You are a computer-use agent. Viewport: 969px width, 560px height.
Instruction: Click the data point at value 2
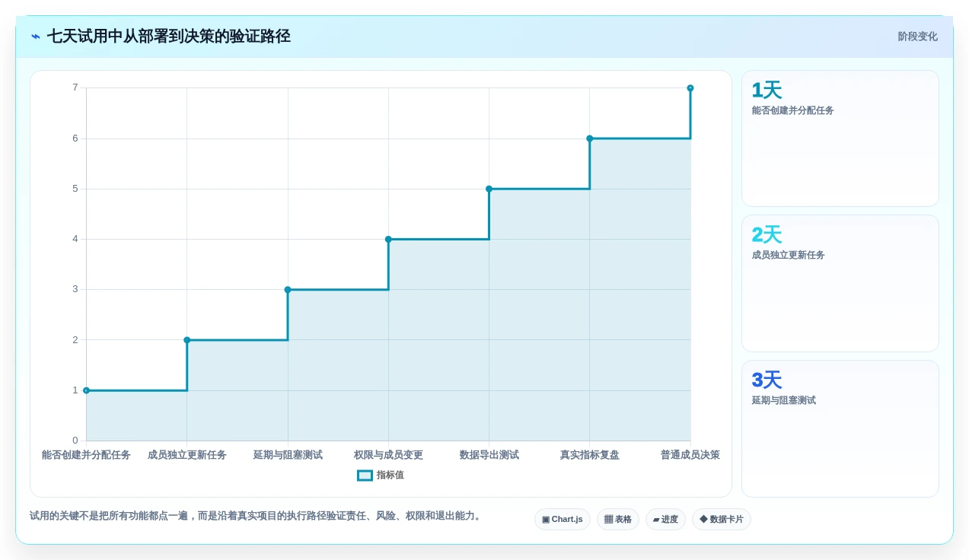[x=187, y=340]
